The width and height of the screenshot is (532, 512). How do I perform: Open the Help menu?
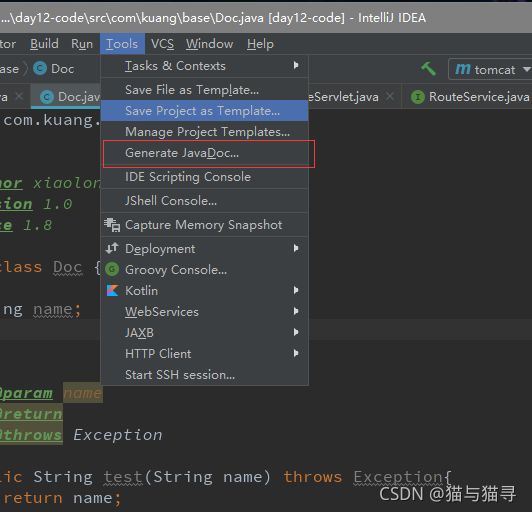click(260, 44)
